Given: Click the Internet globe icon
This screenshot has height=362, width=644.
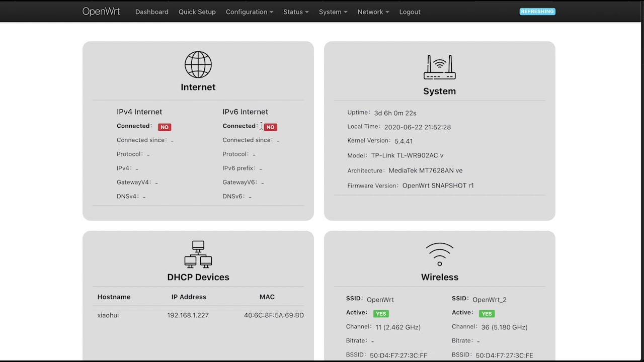Looking at the screenshot, I should 198,64.
